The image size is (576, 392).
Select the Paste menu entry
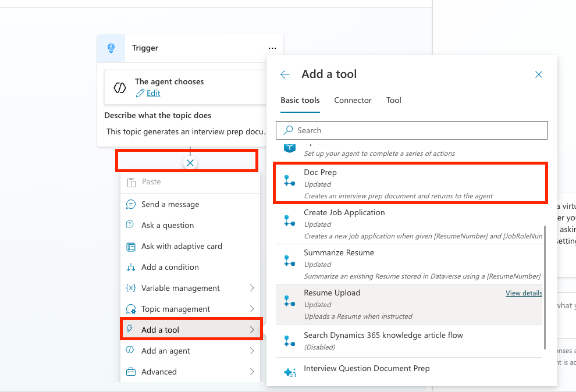click(190, 182)
